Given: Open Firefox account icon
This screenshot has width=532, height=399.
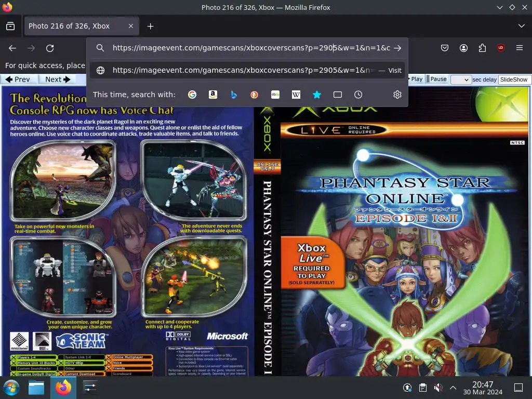Looking at the screenshot, I should pos(463,48).
